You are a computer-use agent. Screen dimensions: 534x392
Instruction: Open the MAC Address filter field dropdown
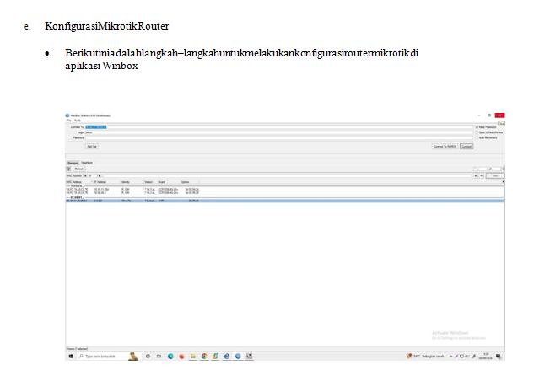[85, 176]
